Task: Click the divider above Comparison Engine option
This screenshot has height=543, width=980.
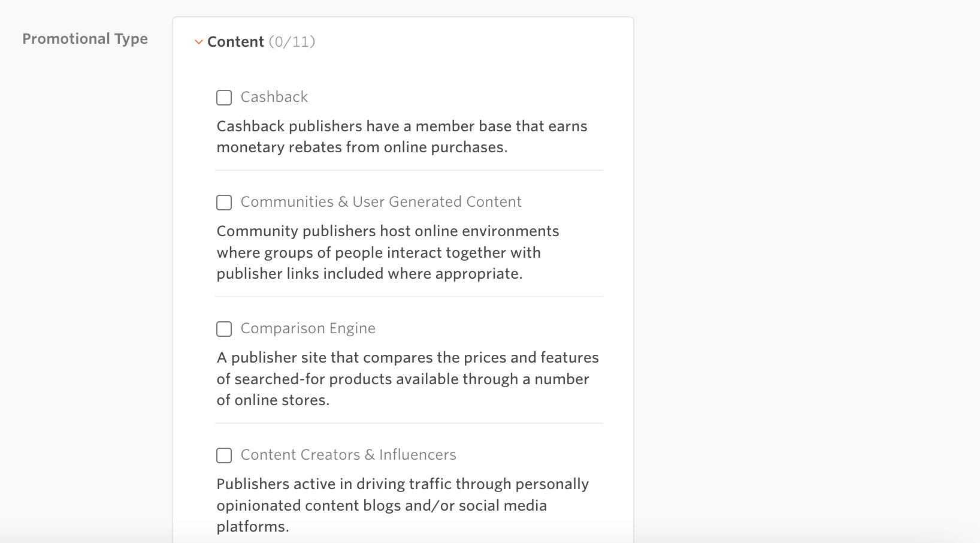Action: pos(409,297)
